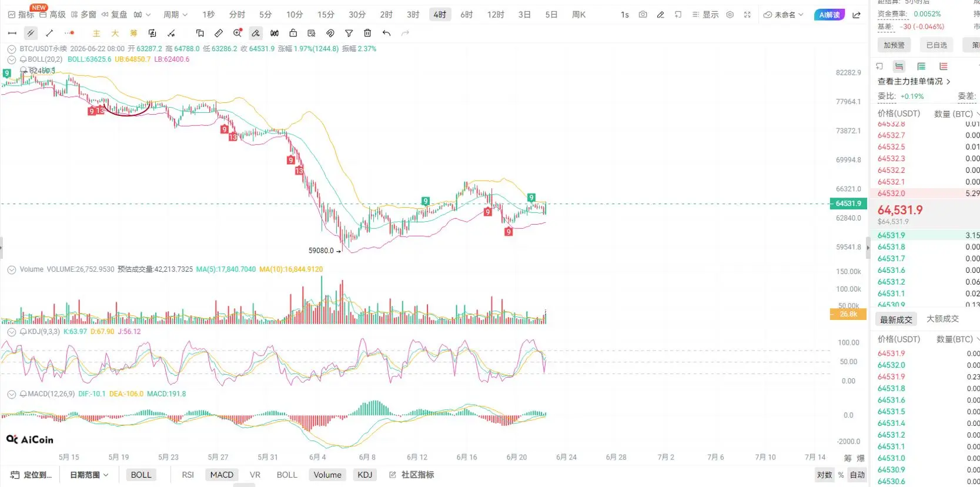Open 查看主力挂单情况 link
980x487 pixels.
pyautogui.click(x=914, y=81)
